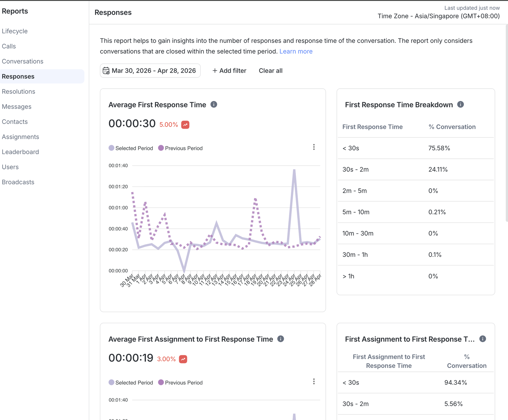Open date range Mar 30, 2026 - Apr 28, 2026
This screenshot has width=508, height=420.
(x=150, y=70)
